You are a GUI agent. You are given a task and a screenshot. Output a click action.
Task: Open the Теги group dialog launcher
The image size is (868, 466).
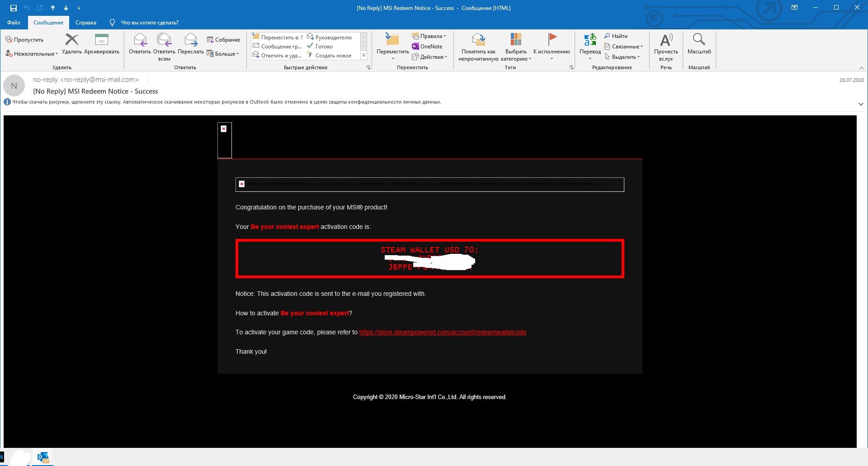pyautogui.click(x=571, y=67)
